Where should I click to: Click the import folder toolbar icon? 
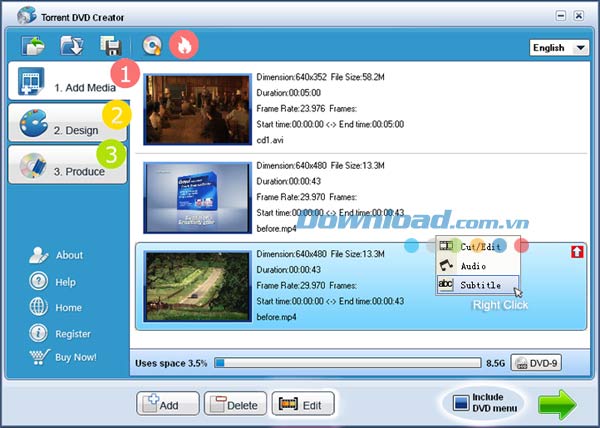[72, 46]
